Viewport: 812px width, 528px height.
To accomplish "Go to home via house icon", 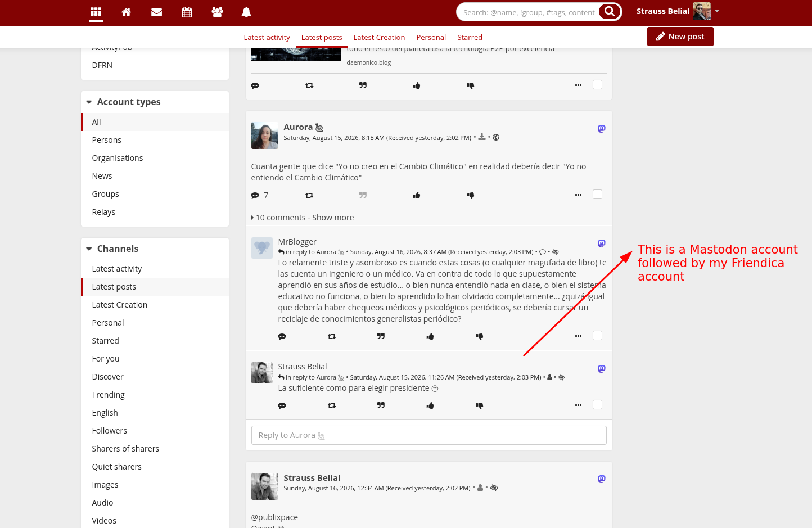I will tap(127, 12).
